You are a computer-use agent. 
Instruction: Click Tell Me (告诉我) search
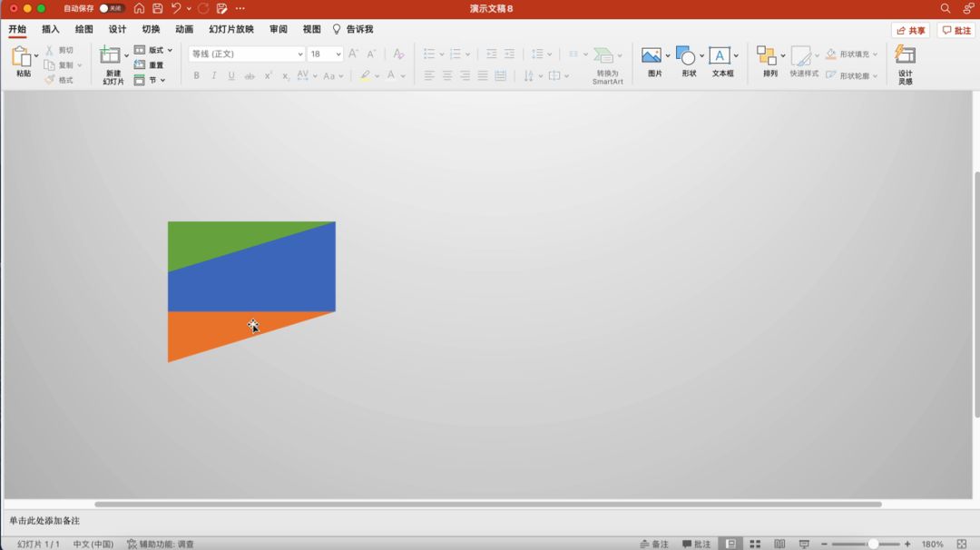pos(353,29)
